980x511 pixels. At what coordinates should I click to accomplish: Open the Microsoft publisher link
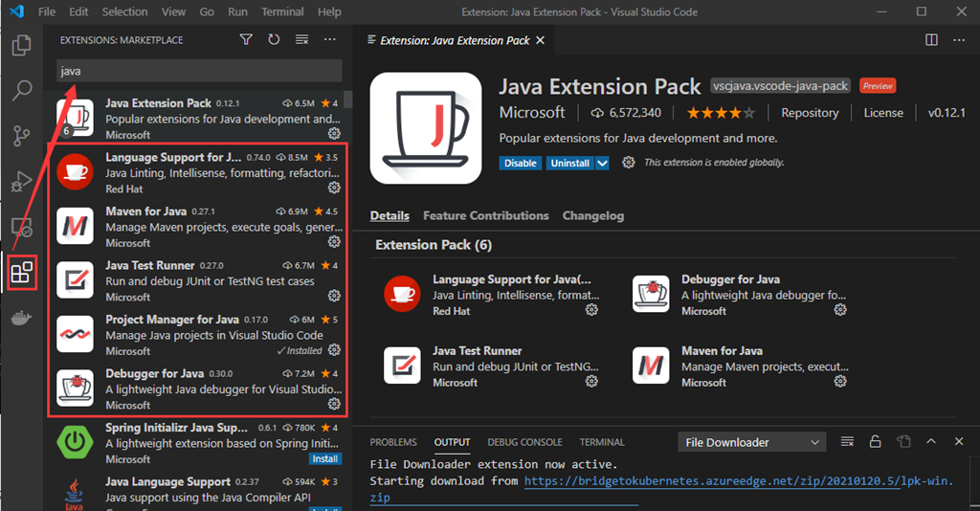(532, 113)
